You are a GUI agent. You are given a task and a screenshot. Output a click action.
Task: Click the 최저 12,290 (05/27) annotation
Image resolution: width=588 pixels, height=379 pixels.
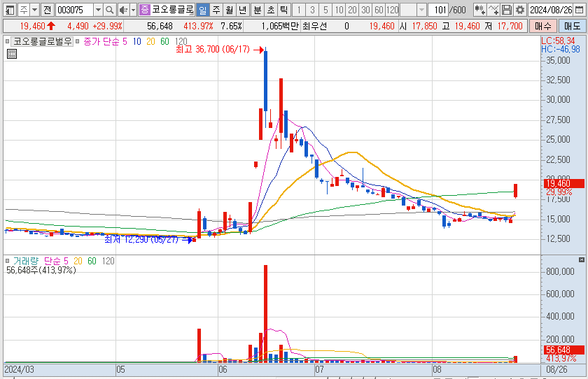click(x=141, y=239)
